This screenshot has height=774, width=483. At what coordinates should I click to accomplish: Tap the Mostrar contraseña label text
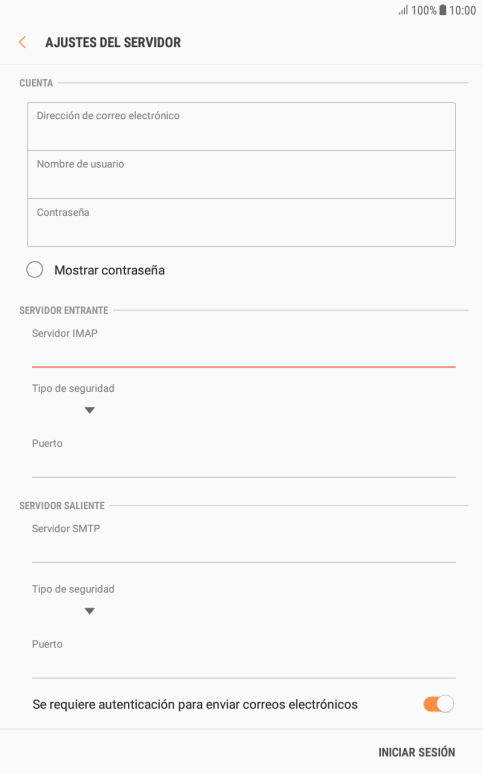click(109, 270)
